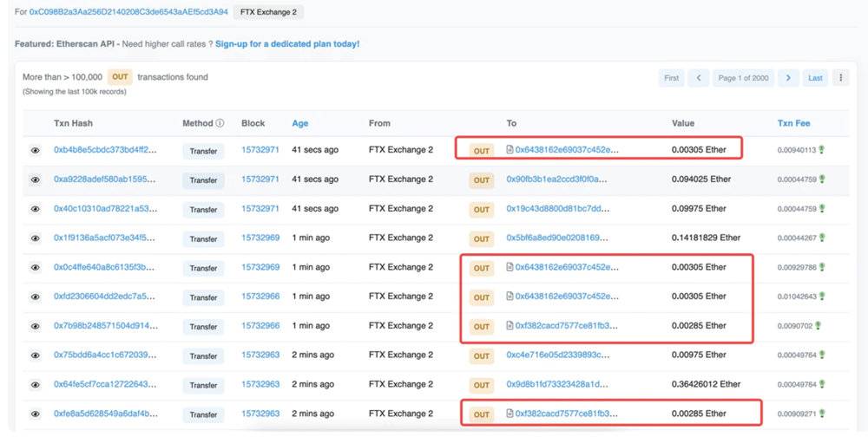Go to next page with right chevron
The image size is (868, 437).
pyautogui.click(x=787, y=78)
